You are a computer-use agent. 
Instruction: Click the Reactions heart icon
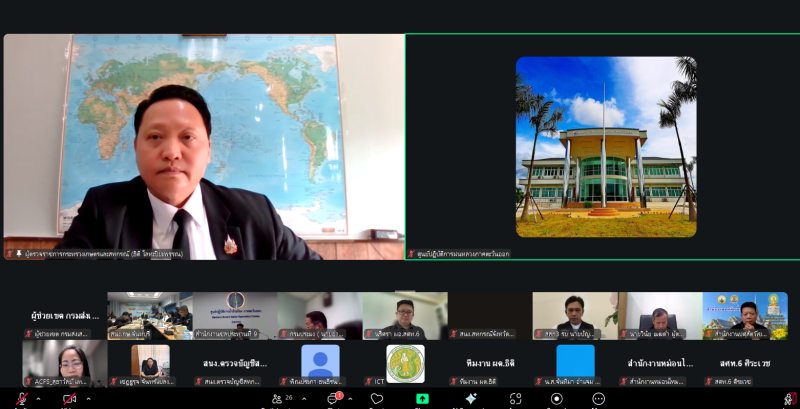[x=377, y=399]
